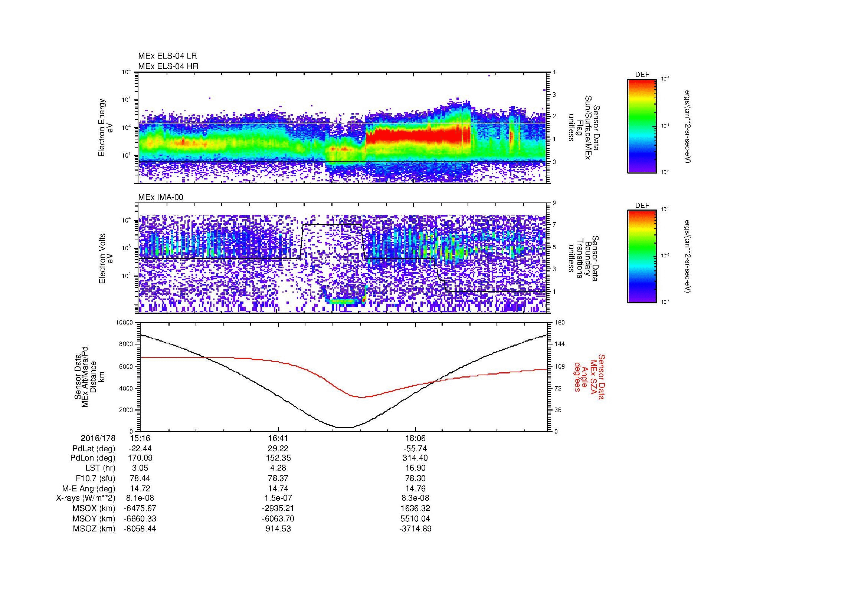The image size is (868, 613).
Task: Click the top DEF color bar
Action: coord(642,126)
